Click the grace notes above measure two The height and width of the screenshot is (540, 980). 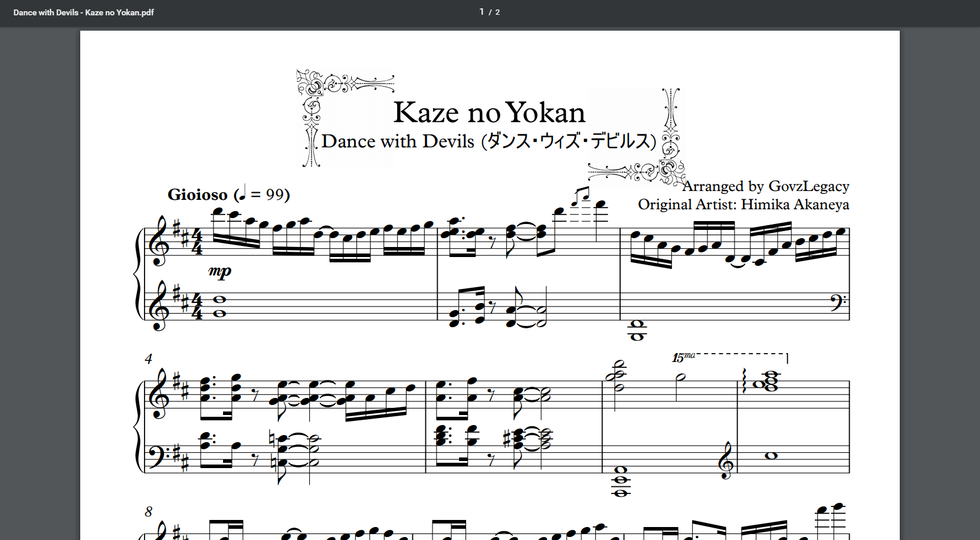(581, 196)
